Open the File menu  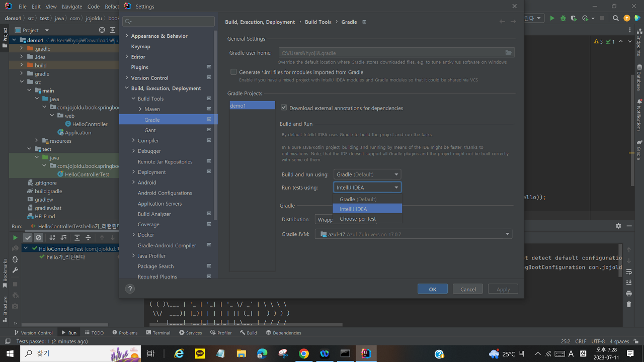tap(23, 7)
